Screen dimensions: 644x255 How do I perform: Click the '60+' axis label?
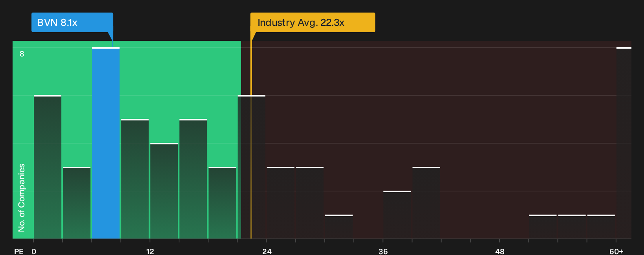[x=616, y=251]
